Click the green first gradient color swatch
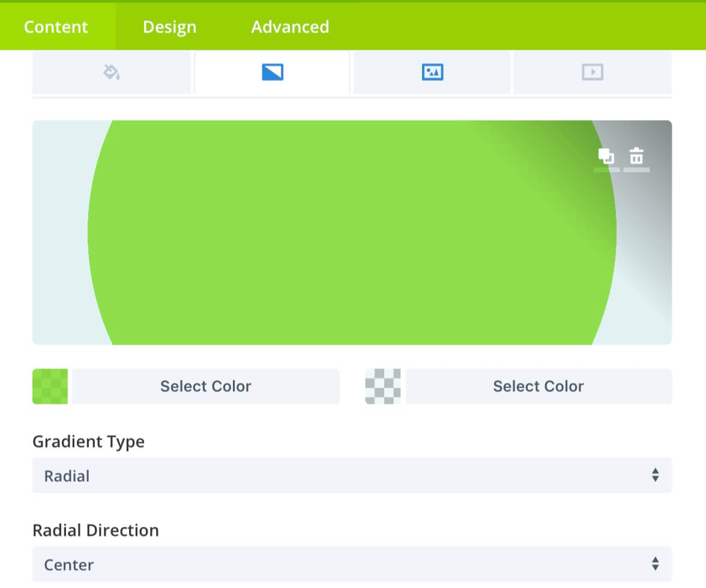 pos(50,386)
